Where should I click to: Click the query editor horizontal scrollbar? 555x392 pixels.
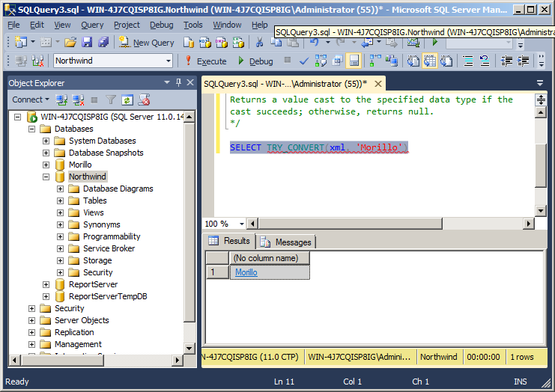[x=350, y=224]
